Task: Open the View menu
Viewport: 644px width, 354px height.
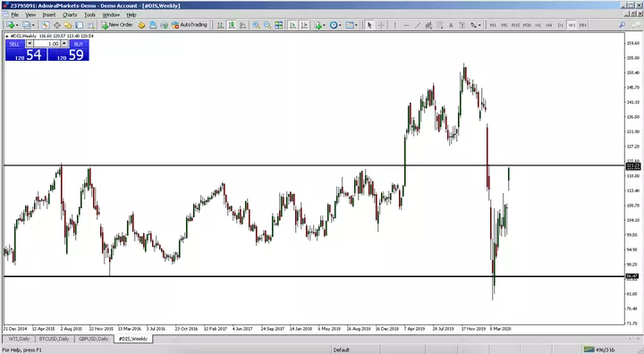Action: coord(30,15)
